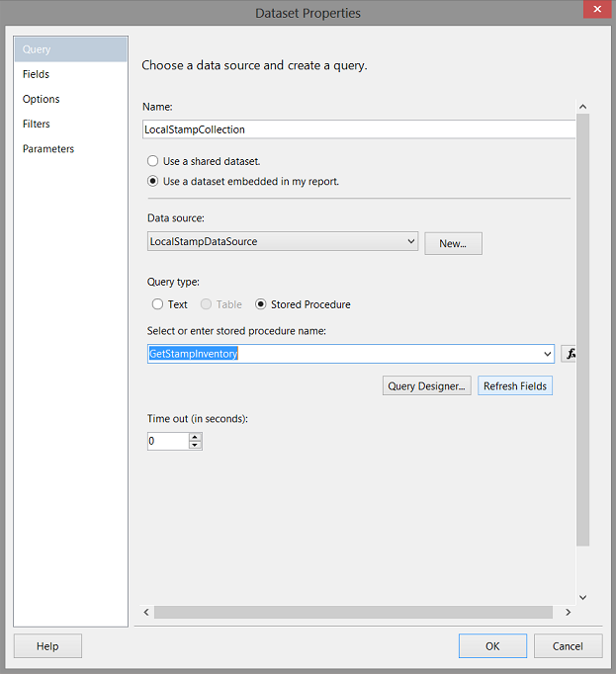Click the horizontal scrollbar left arrow

[147, 612]
